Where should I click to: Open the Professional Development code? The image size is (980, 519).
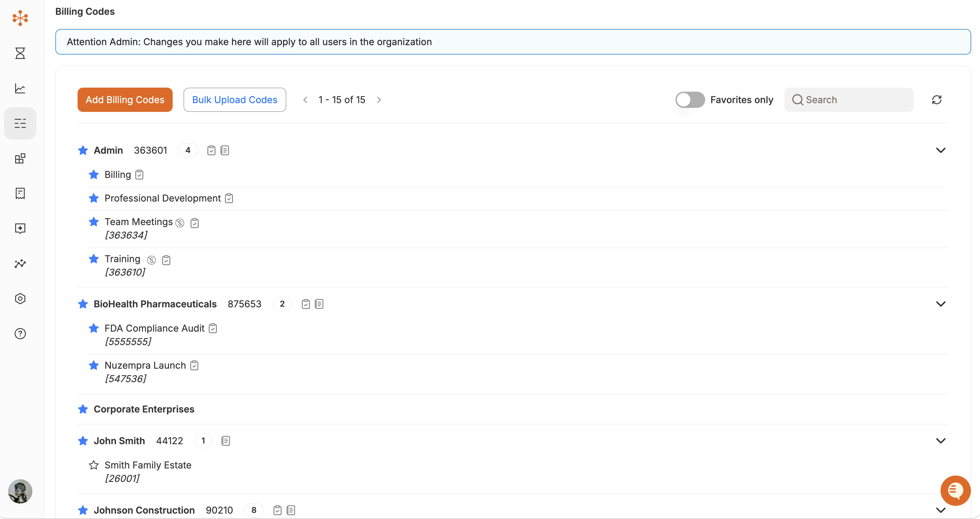click(163, 199)
